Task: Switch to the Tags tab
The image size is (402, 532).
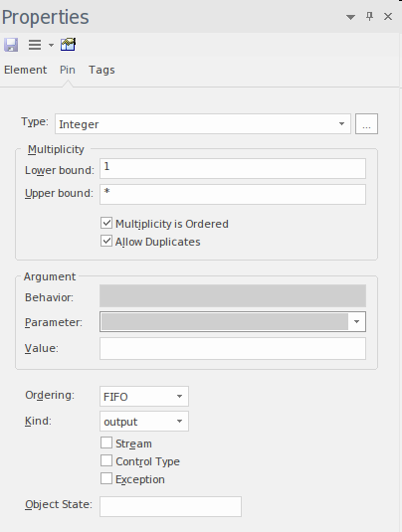Action: pyautogui.click(x=101, y=70)
